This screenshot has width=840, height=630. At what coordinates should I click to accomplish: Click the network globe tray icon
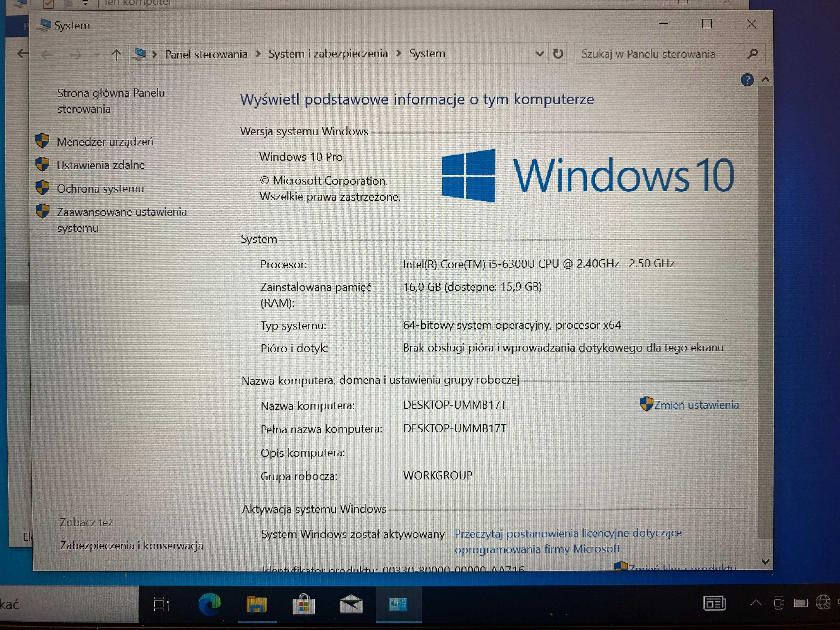click(x=822, y=602)
